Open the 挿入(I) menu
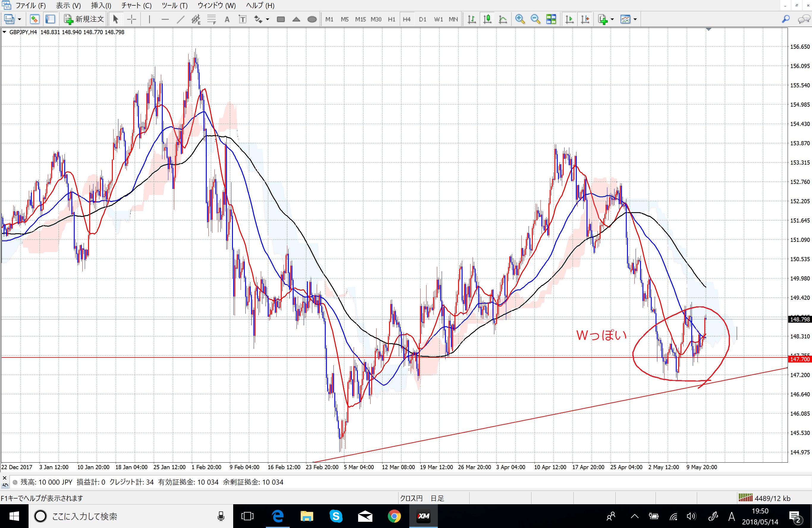Viewport: 812px width, 528px height. point(101,5)
